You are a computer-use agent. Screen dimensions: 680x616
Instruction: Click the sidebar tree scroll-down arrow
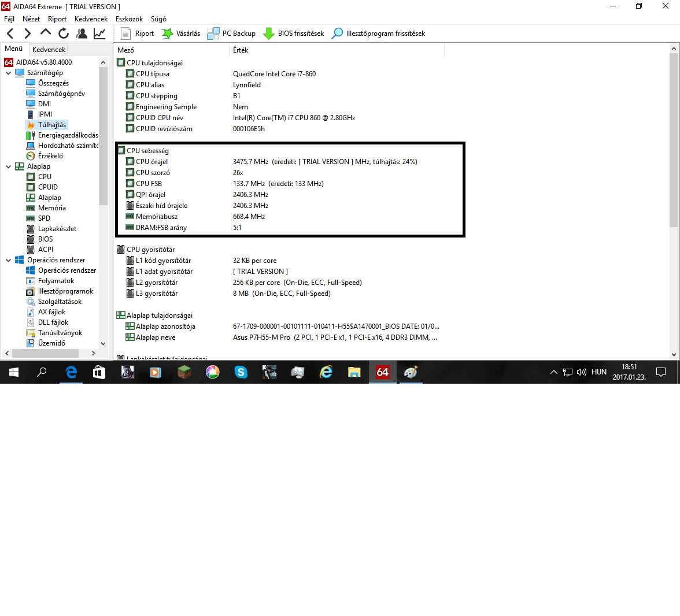pos(103,343)
